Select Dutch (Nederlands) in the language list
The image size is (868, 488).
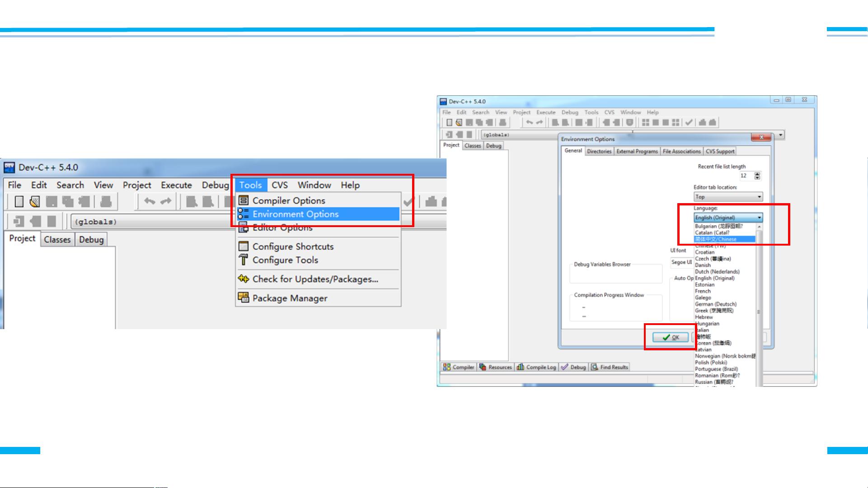click(x=725, y=272)
